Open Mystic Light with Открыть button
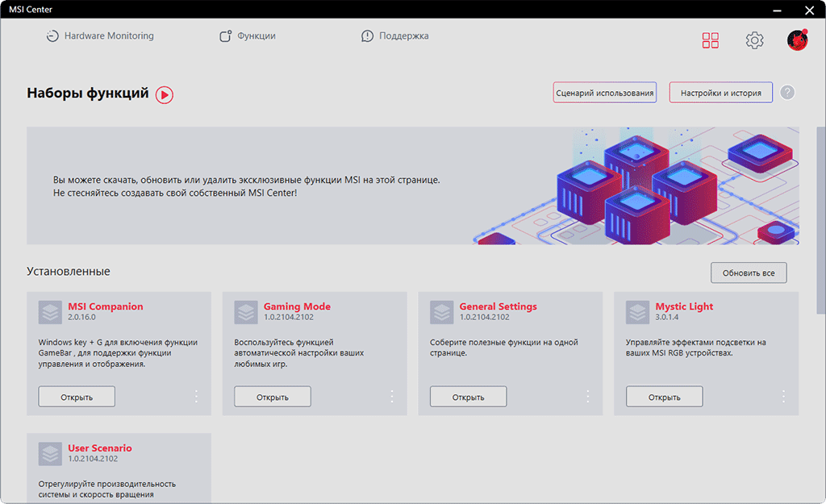This screenshot has width=826, height=504. (x=665, y=397)
